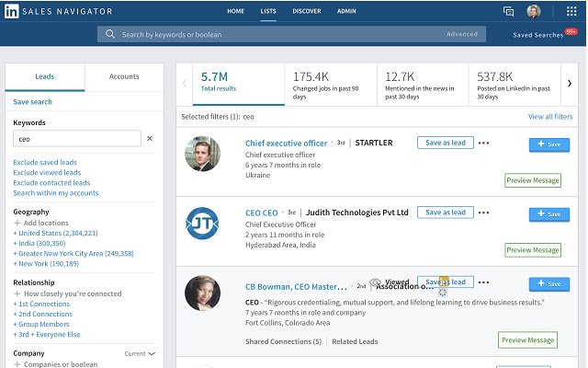Switch to the Accounts tab

point(124,76)
